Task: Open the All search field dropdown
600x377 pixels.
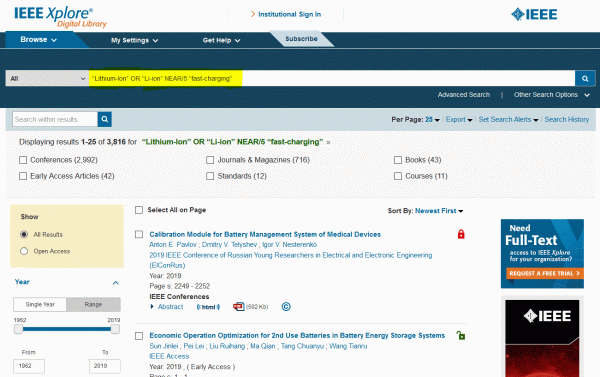Action: point(47,78)
